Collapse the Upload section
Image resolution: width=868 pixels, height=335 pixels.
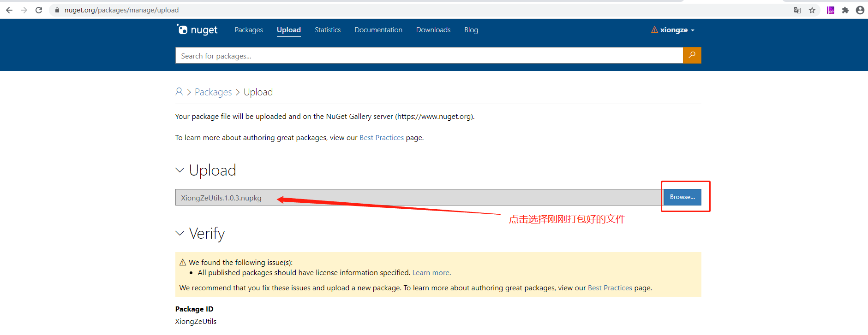[x=180, y=170]
